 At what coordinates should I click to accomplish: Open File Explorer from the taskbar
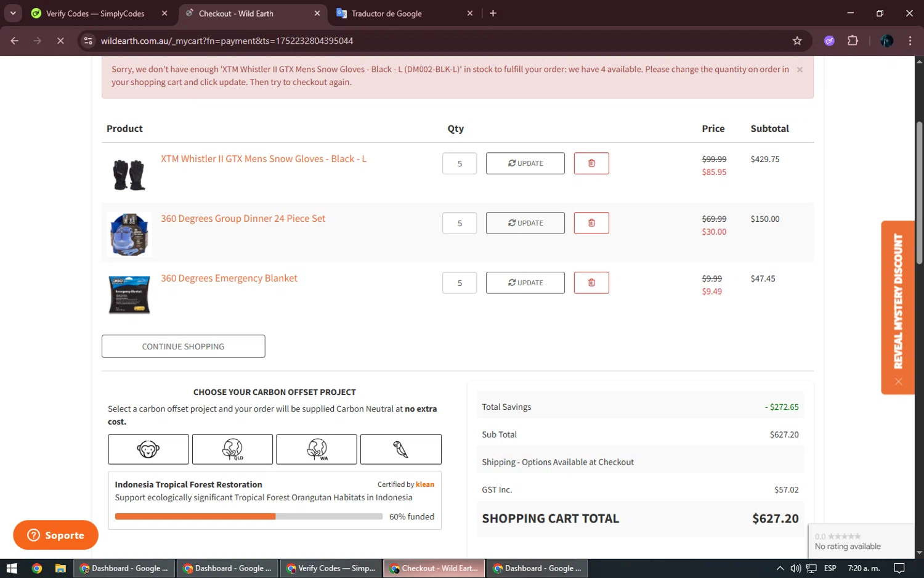pyautogui.click(x=60, y=568)
